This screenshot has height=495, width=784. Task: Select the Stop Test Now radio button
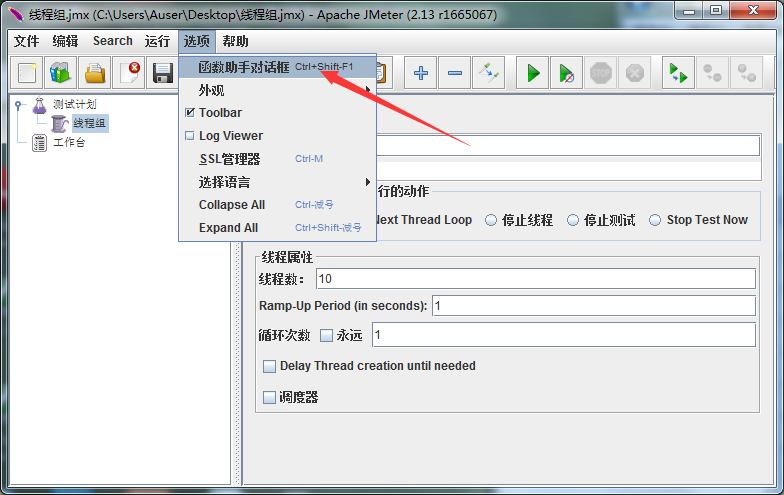click(655, 220)
